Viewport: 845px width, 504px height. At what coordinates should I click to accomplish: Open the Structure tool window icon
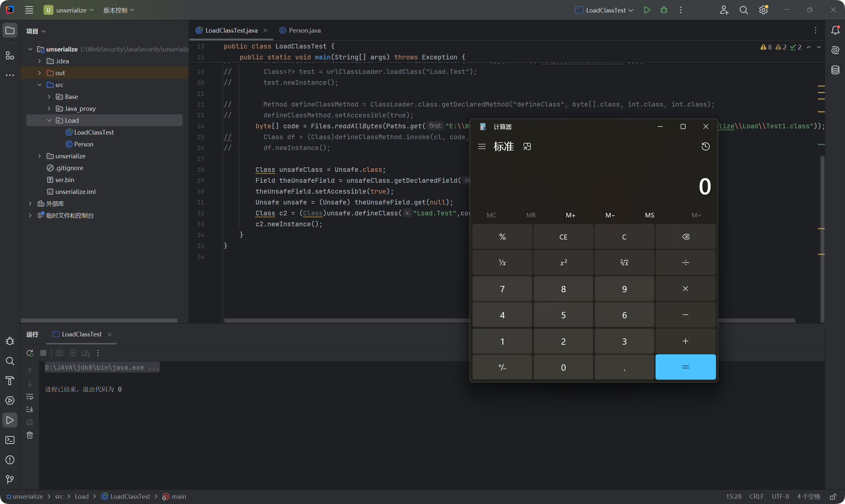tap(10, 55)
